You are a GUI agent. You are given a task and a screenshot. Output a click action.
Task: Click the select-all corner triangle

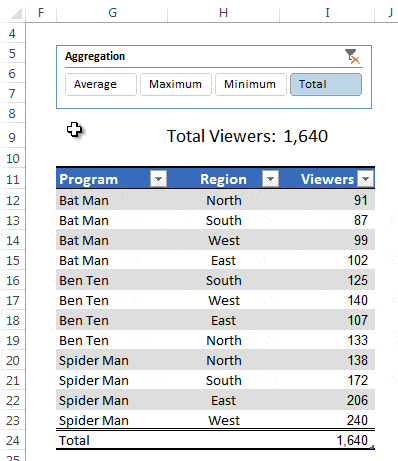tap(15, 14)
